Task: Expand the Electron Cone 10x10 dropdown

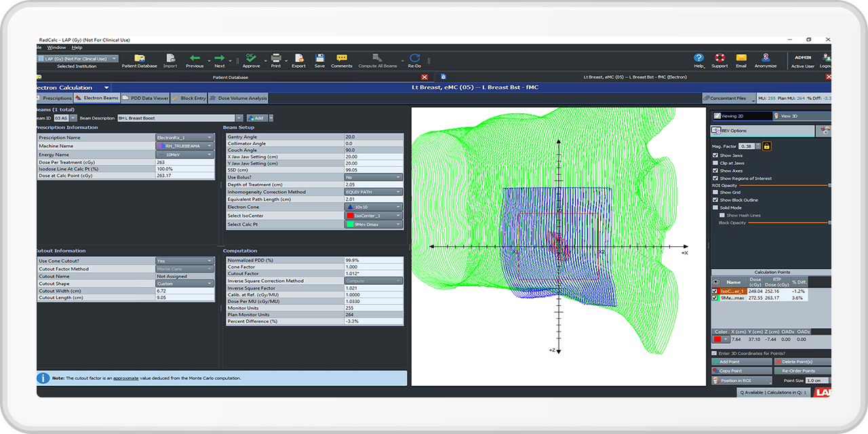Action: (374, 207)
